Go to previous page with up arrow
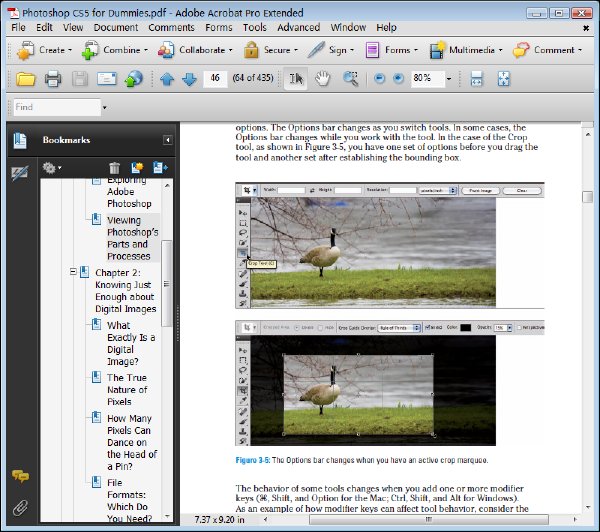 (x=167, y=79)
